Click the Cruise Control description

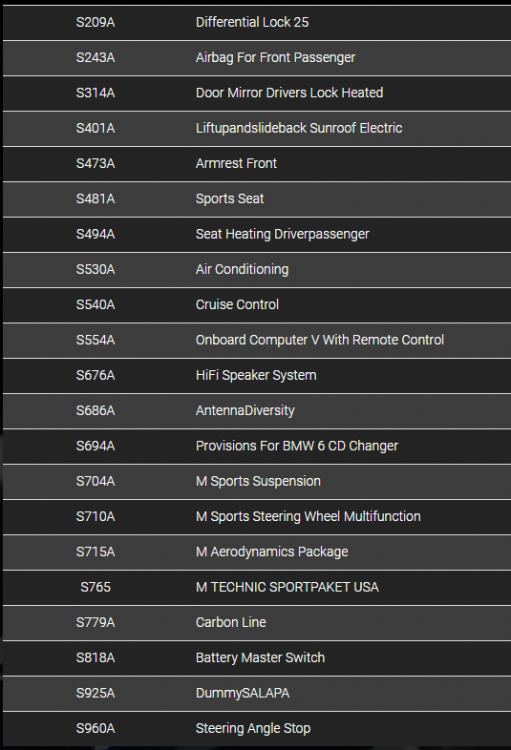237,305
